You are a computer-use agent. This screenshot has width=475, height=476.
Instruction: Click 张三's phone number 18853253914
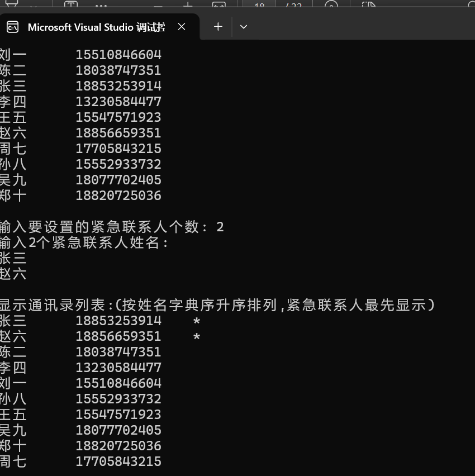pyautogui.click(x=118, y=320)
